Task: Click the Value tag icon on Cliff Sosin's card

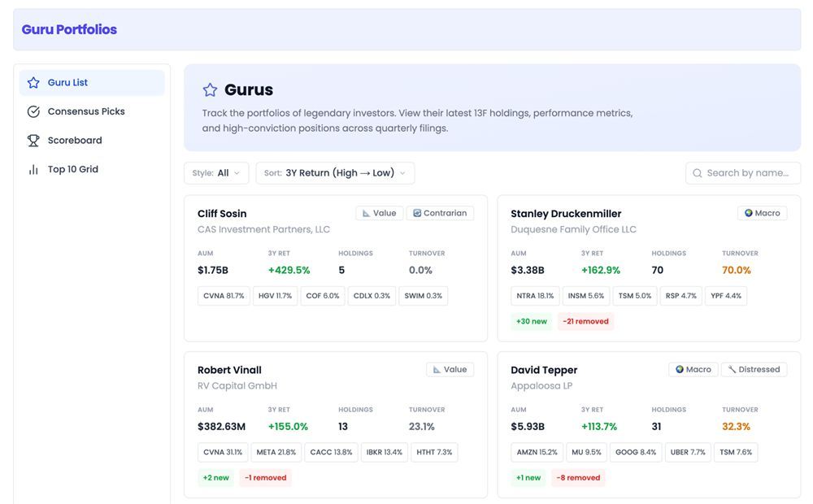Action: pyautogui.click(x=366, y=213)
